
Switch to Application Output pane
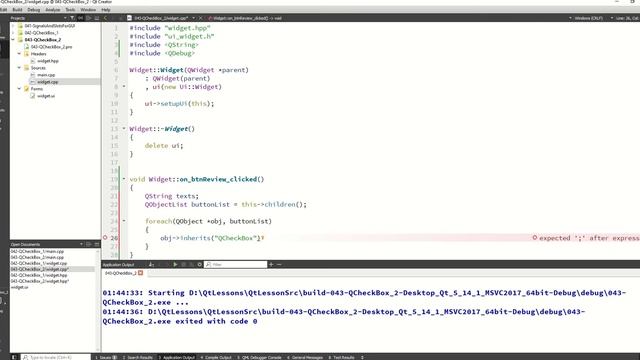point(177,357)
